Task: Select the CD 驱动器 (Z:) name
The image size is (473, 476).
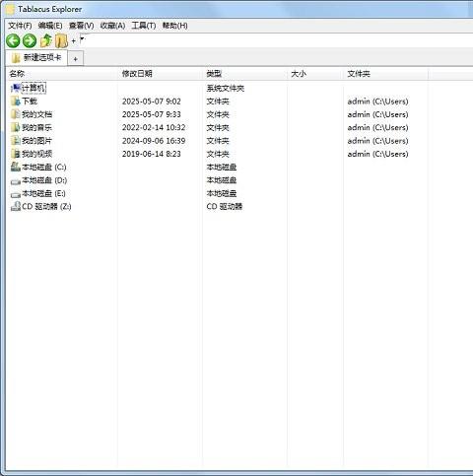Action: coord(46,206)
